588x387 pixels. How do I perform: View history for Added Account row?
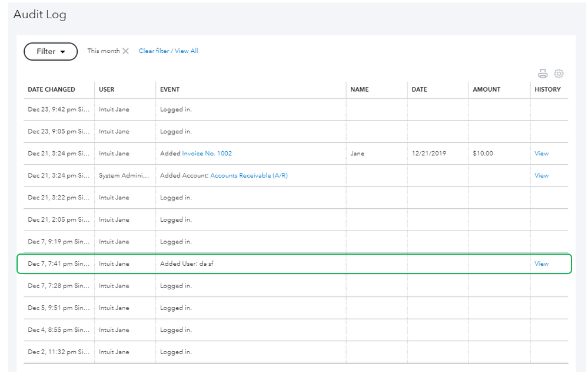click(x=541, y=175)
